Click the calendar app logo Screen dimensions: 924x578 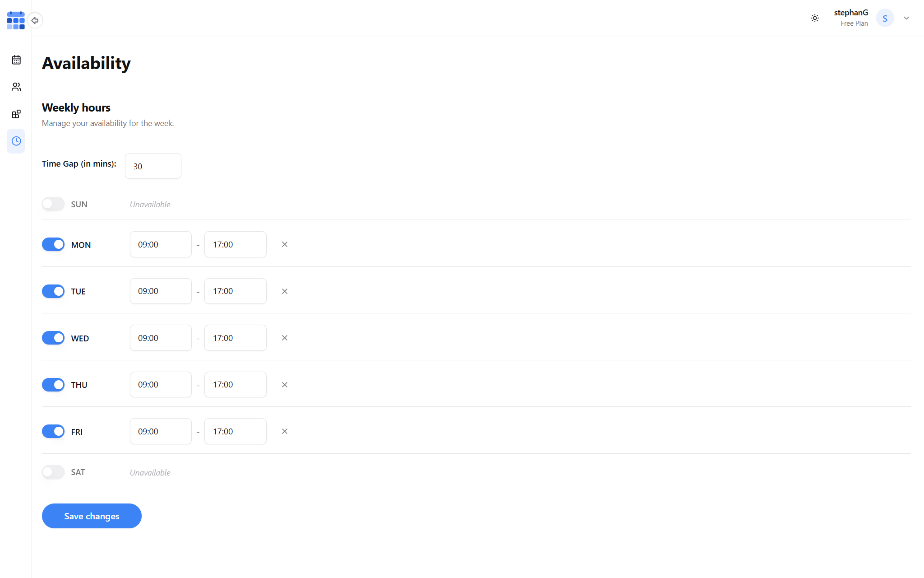pyautogui.click(x=15, y=20)
